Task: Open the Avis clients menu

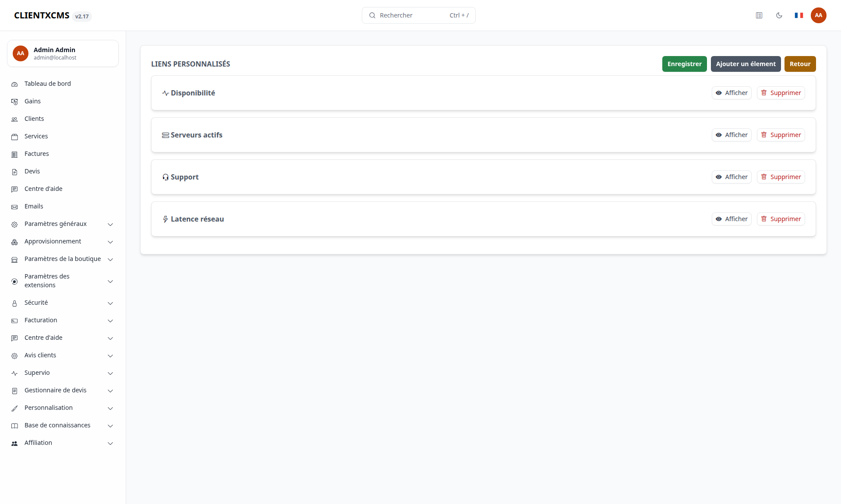Action: click(x=63, y=355)
